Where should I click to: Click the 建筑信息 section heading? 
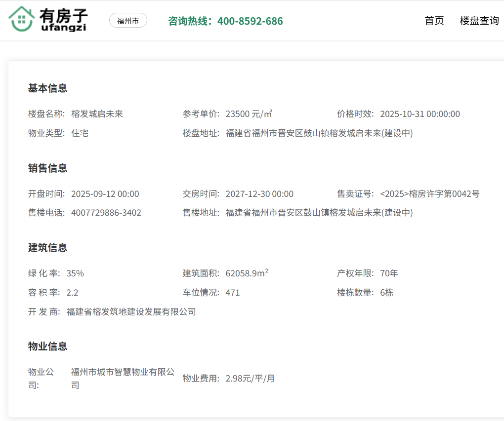pyautogui.click(x=47, y=248)
